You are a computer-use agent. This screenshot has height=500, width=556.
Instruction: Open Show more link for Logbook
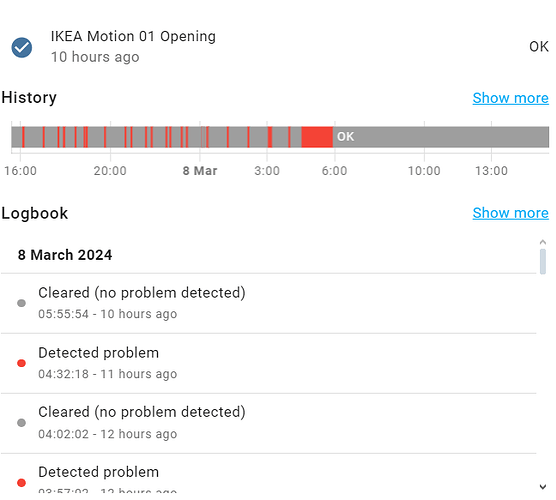pyautogui.click(x=510, y=213)
